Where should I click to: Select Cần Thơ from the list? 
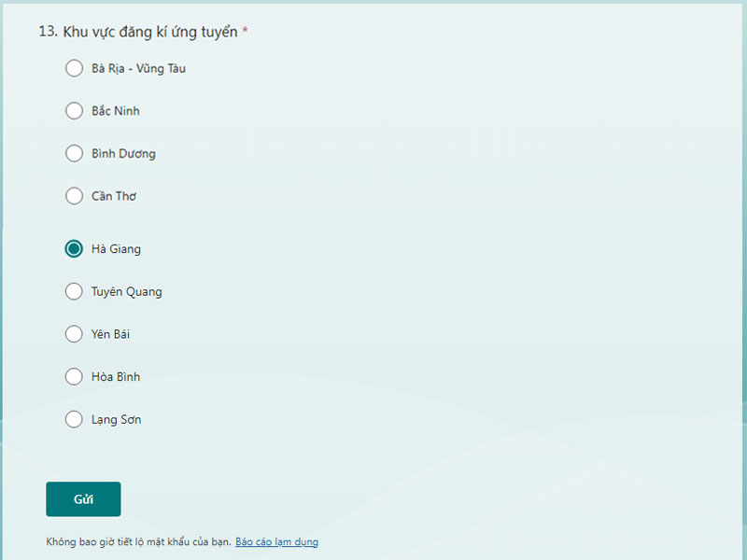(74, 196)
